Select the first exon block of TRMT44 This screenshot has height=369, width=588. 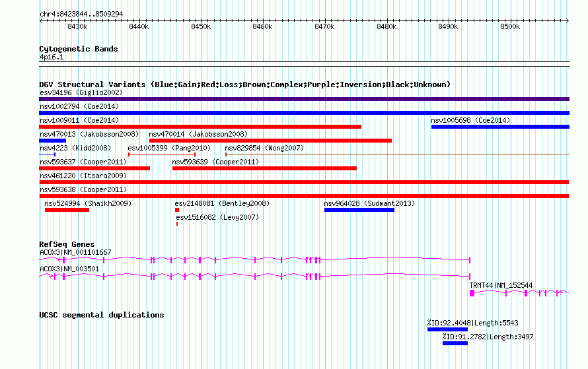click(x=472, y=293)
